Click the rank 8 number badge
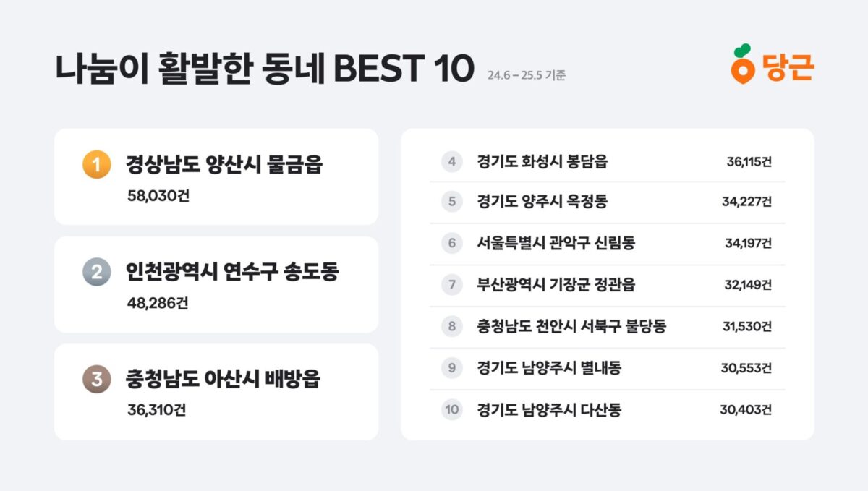 tap(452, 326)
